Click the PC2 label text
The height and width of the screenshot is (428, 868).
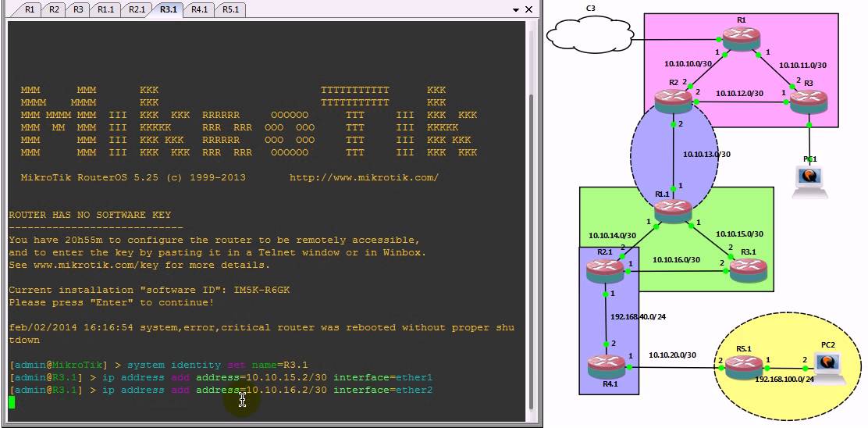tap(828, 344)
